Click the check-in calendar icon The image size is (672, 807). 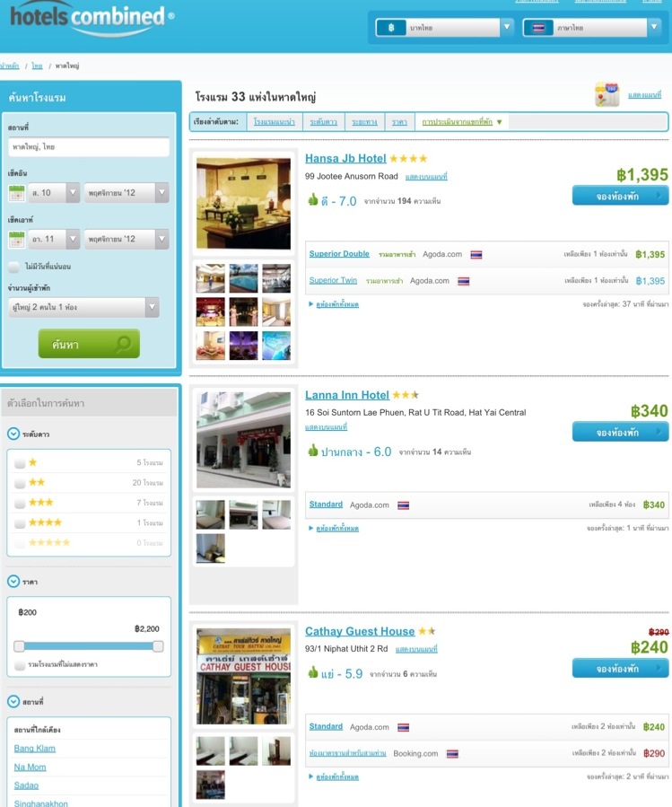pyautogui.click(x=17, y=193)
